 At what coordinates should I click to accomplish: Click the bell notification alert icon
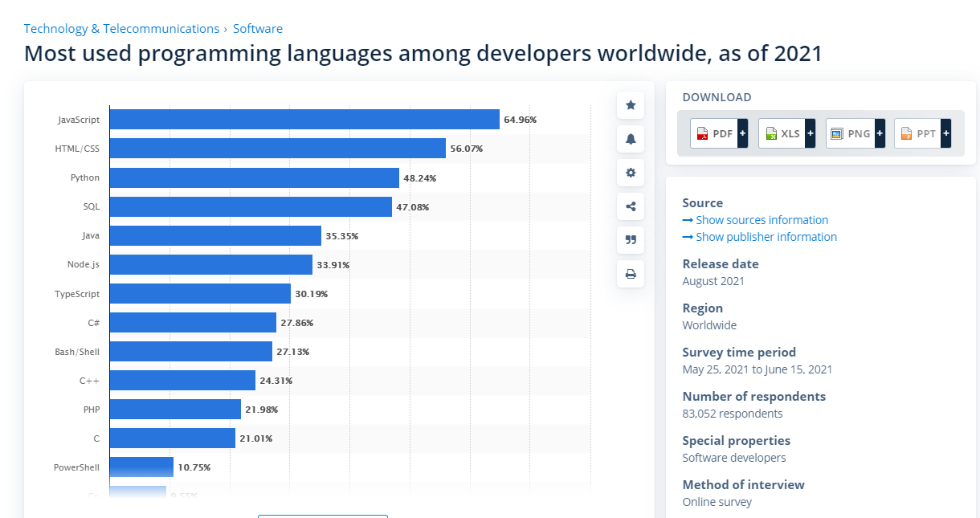coord(631,139)
